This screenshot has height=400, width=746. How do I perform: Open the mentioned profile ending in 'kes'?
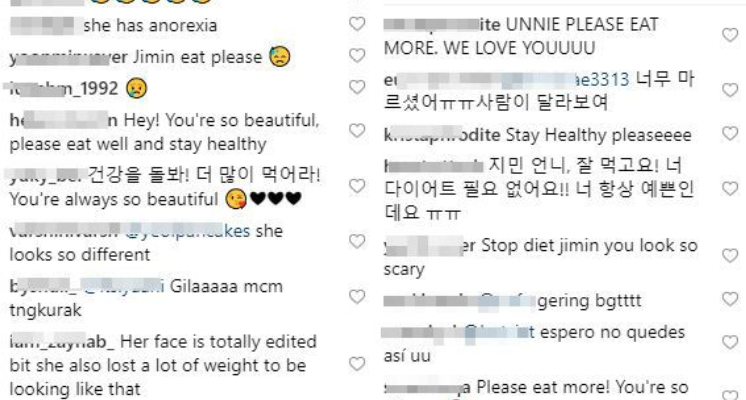point(187,231)
